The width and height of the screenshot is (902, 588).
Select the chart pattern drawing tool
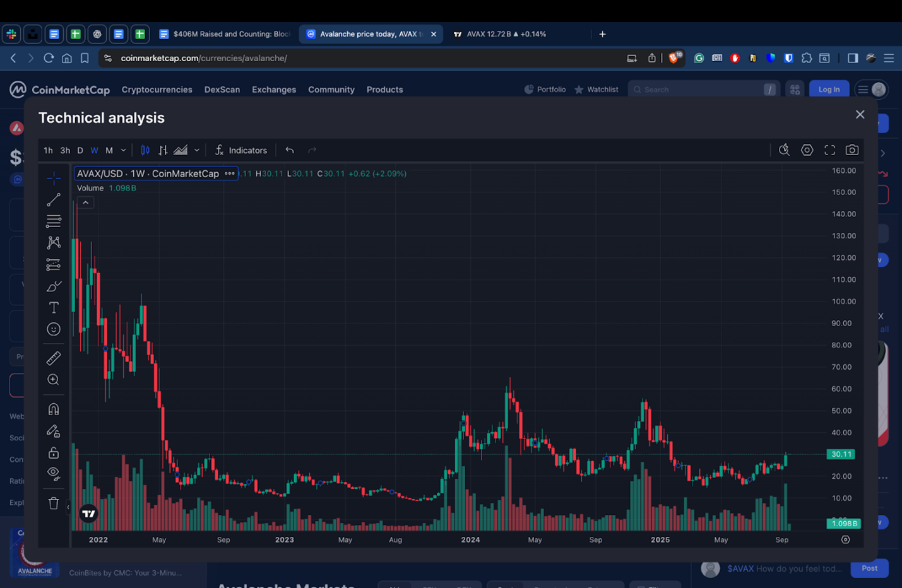pos(54,243)
